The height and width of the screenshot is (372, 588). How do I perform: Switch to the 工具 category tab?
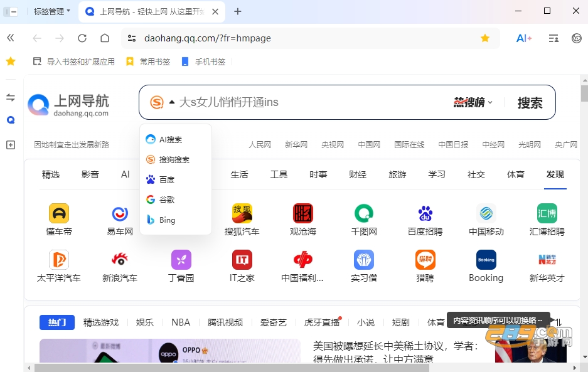(279, 174)
